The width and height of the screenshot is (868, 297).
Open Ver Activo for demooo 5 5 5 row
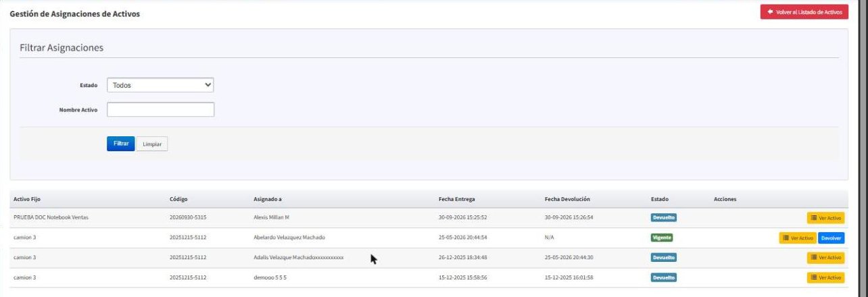(825, 277)
